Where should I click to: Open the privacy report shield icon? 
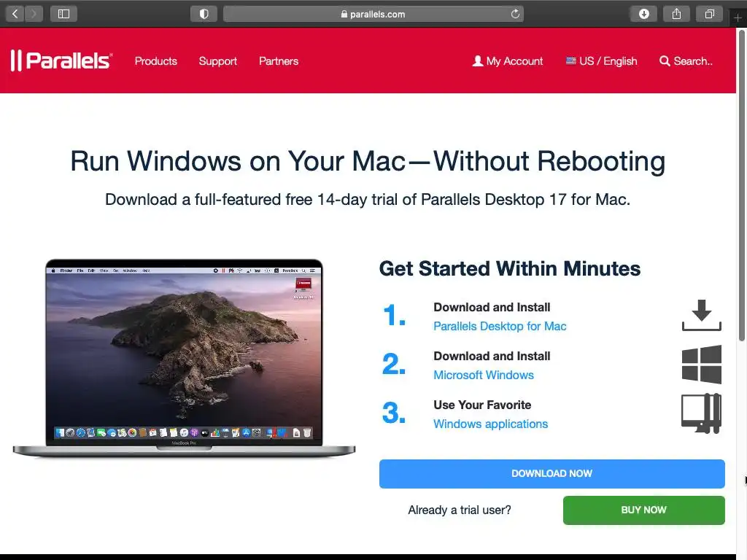[x=204, y=14]
